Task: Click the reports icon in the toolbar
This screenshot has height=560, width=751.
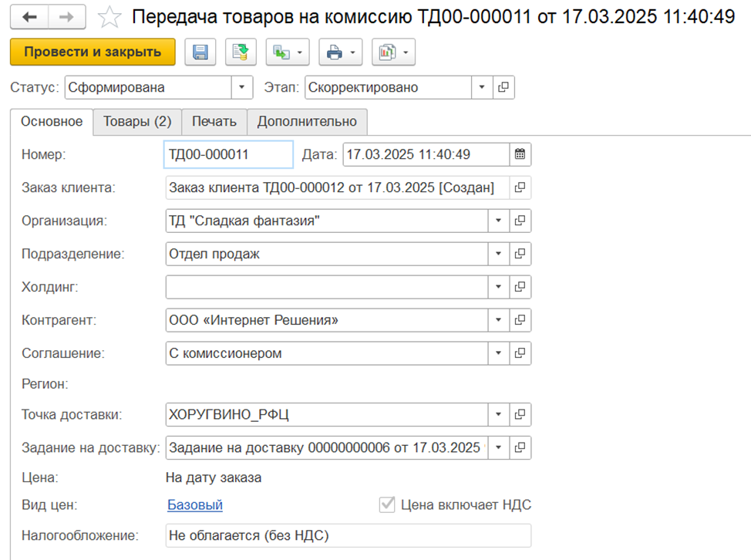Action: tap(387, 52)
